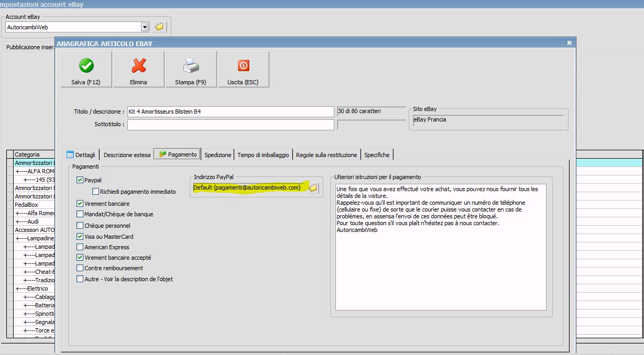Open the Regole sulla restituzione tab
Screen dimensions: 644x355
click(x=326, y=155)
